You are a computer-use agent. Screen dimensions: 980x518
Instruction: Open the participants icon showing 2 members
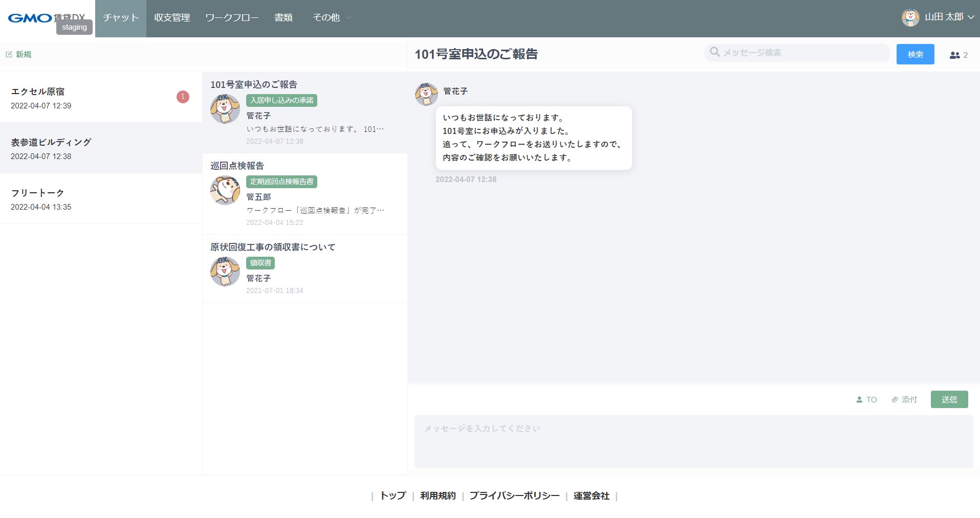954,55
